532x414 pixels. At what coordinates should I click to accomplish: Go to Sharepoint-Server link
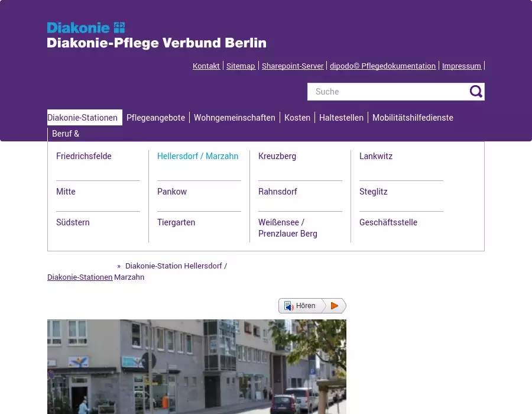tap(293, 66)
